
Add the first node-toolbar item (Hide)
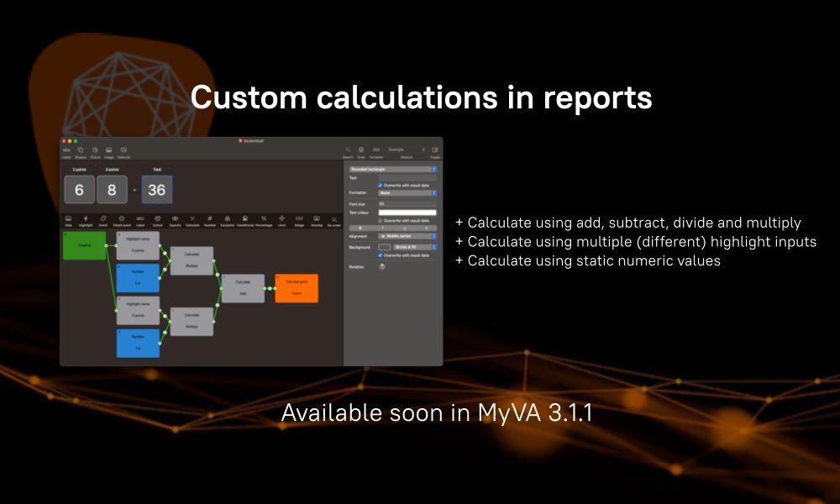pyautogui.click(x=69, y=221)
